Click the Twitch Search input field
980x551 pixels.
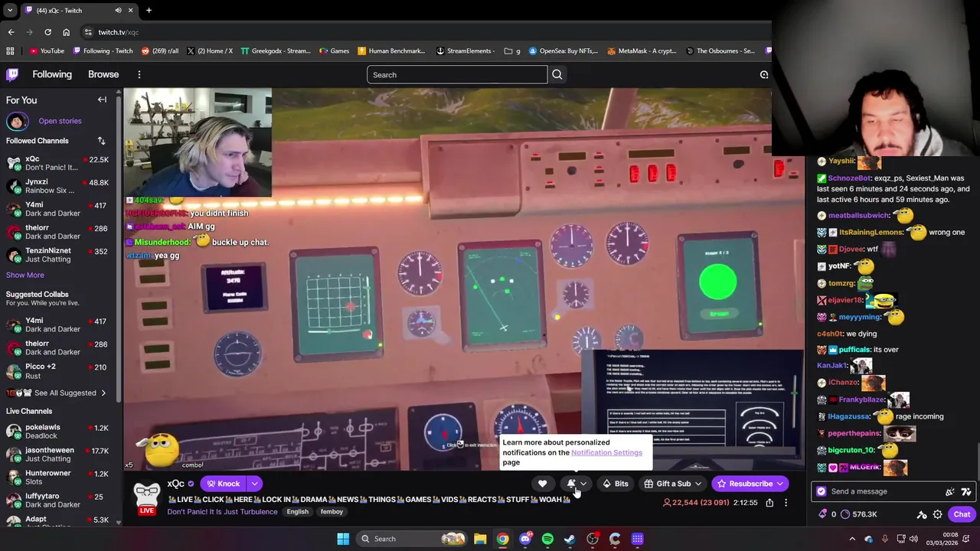pyautogui.click(x=457, y=74)
